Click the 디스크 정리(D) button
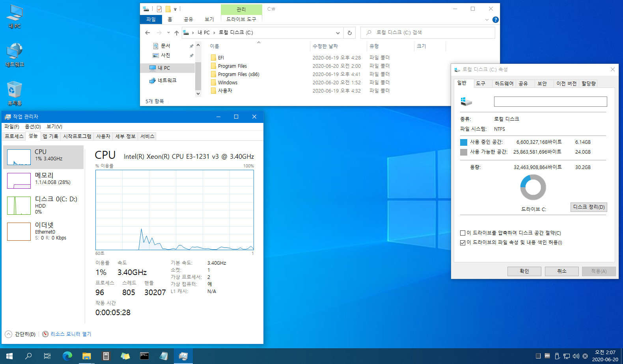623x364 pixels. coord(589,207)
